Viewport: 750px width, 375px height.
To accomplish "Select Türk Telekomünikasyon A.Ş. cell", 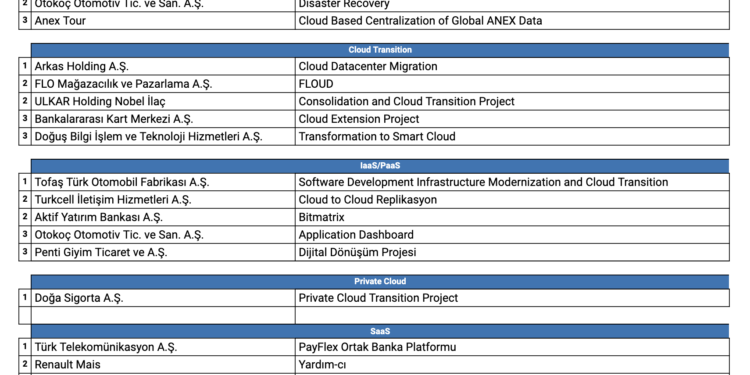I will 163,347.
